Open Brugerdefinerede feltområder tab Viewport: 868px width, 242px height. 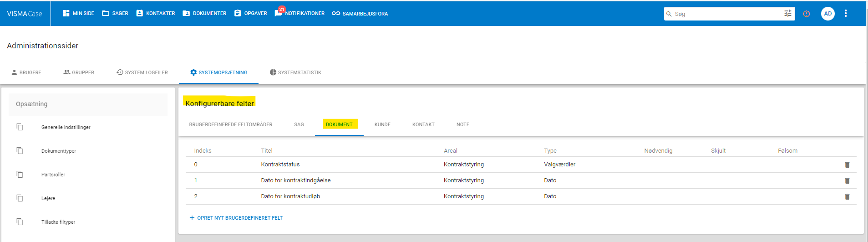[x=231, y=124]
